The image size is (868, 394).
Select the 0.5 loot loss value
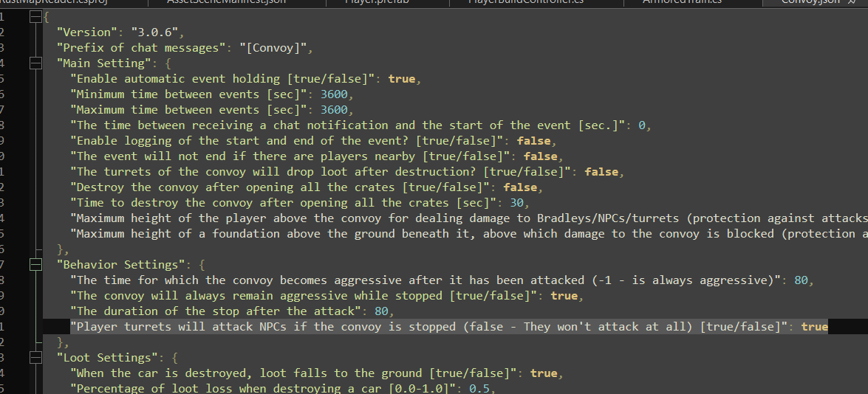click(x=479, y=389)
